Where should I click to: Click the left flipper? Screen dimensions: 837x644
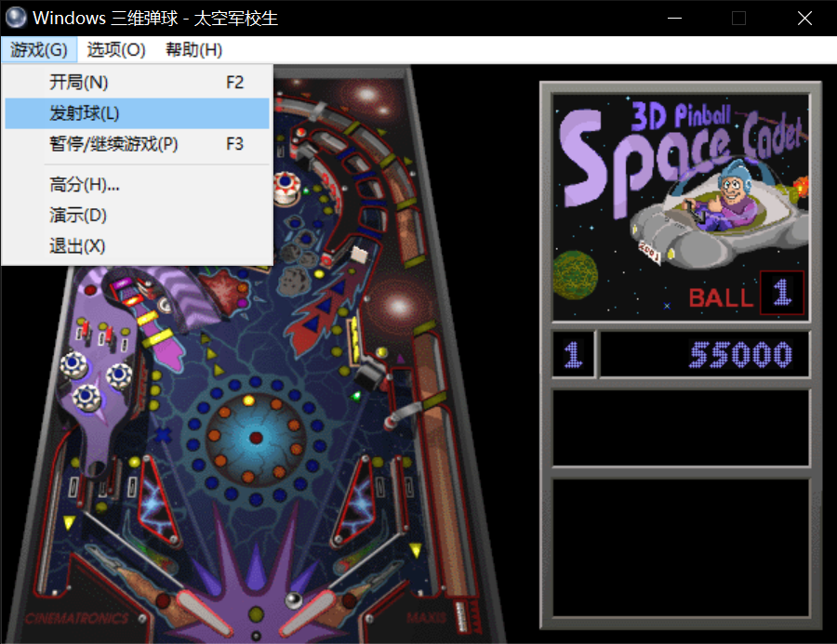(205, 611)
